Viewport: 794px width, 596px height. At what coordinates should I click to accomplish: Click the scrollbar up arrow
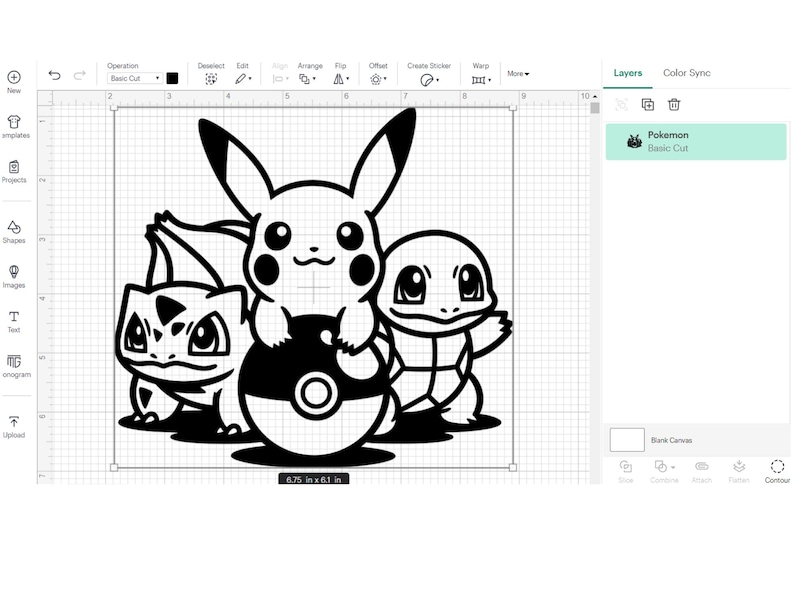tap(595, 96)
